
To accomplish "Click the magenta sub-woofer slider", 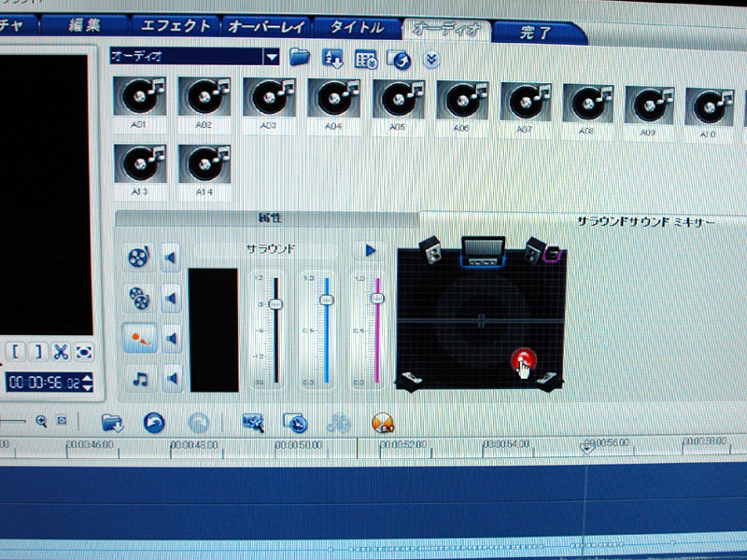I will click(x=377, y=299).
